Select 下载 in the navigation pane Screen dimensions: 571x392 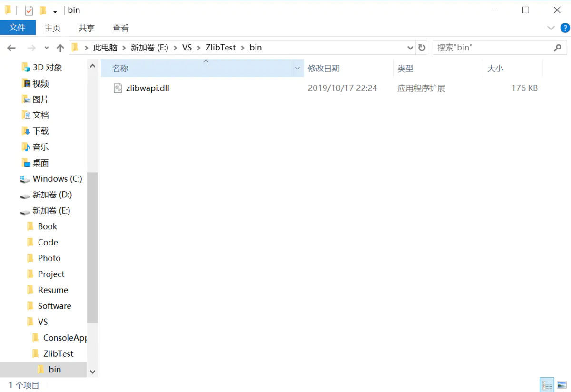tap(41, 131)
